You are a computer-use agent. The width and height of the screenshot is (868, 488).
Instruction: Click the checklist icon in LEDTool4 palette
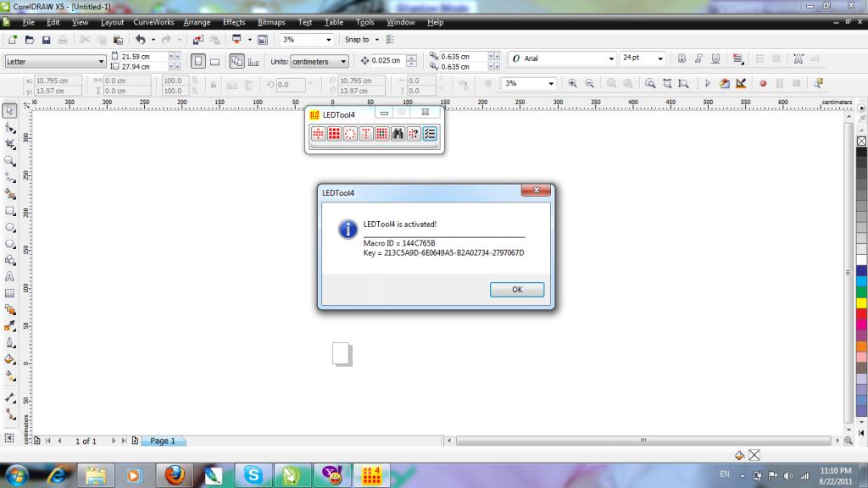430,133
